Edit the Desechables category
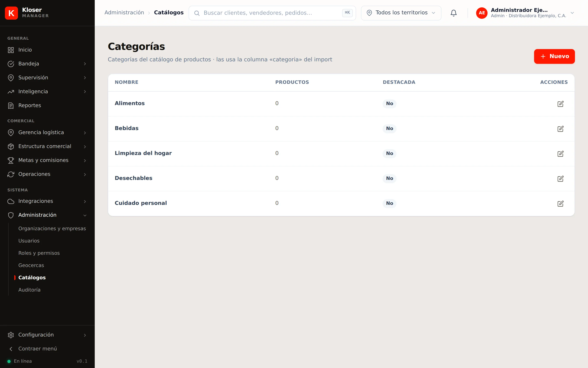 coord(560,179)
